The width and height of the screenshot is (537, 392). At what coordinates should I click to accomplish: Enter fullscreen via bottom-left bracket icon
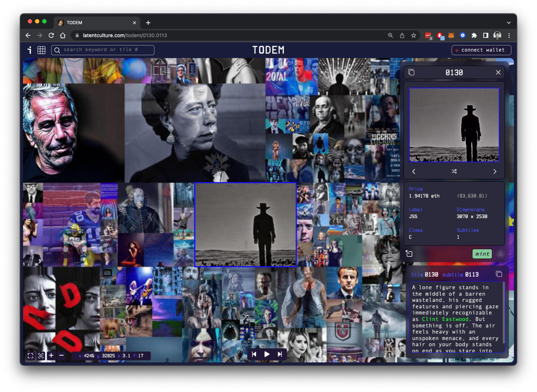pos(30,355)
